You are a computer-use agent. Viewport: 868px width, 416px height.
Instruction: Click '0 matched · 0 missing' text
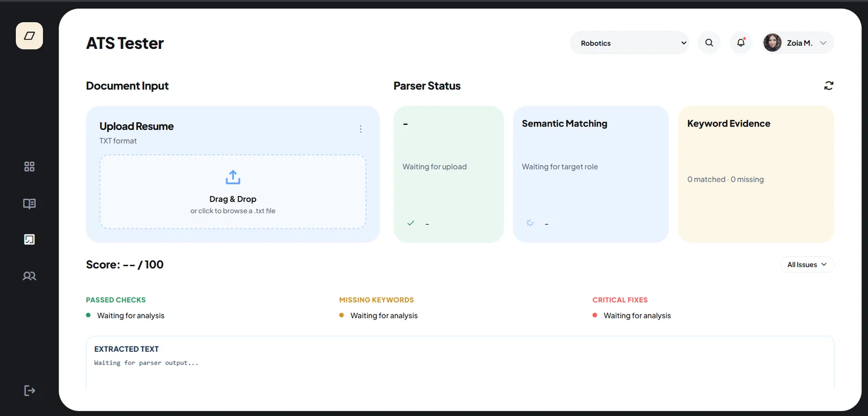(x=725, y=179)
